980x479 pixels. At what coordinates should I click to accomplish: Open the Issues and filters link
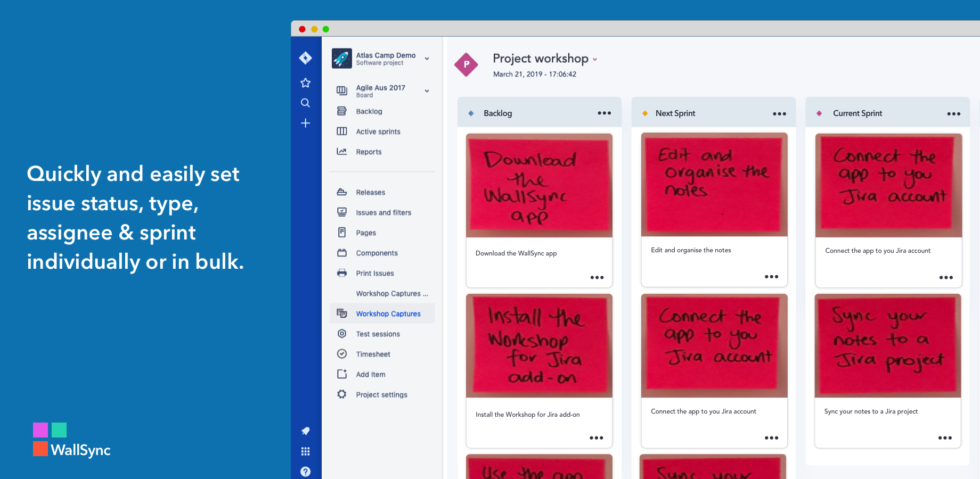383,212
